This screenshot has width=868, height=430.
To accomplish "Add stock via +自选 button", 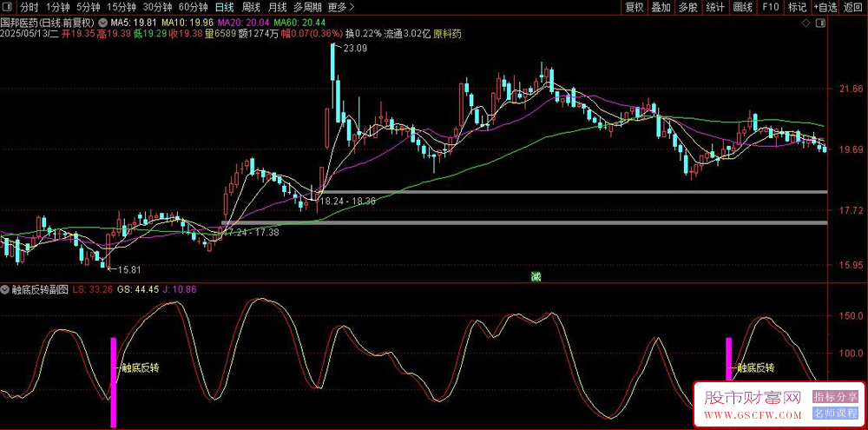I will (x=825, y=7).
